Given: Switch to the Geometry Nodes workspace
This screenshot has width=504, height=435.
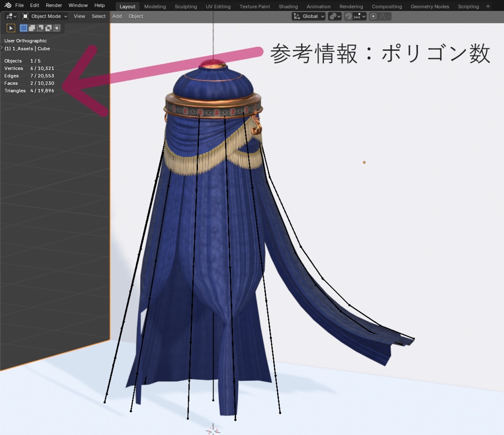Looking at the screenshot, I should pos(430,6).
